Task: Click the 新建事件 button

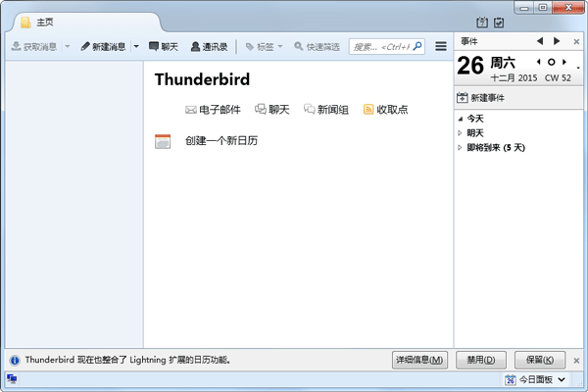Action: (481, 98)
